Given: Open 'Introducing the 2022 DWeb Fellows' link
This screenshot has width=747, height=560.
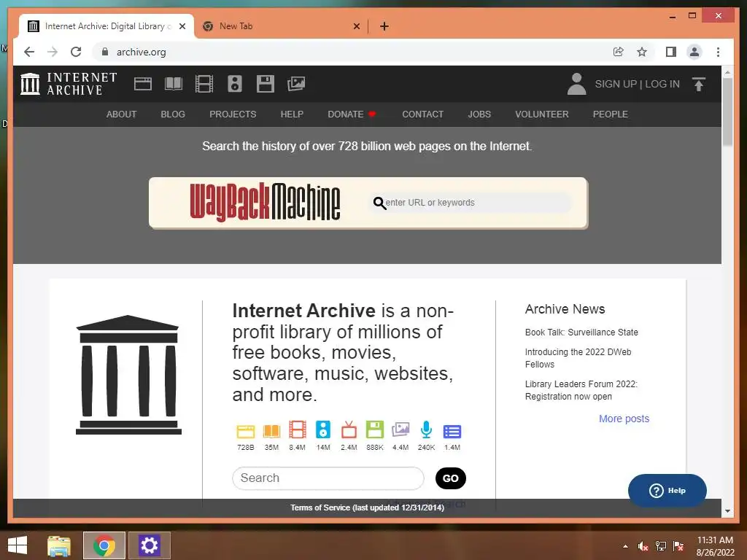Looking at the screenshot, I should pos(578,358).
